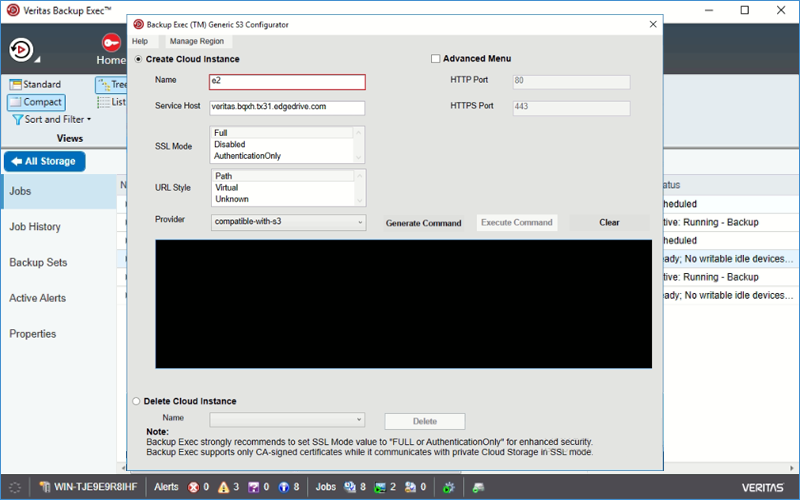Switch to Tree view icon
This screenshot has height=500, width=800.
[104, 84]
